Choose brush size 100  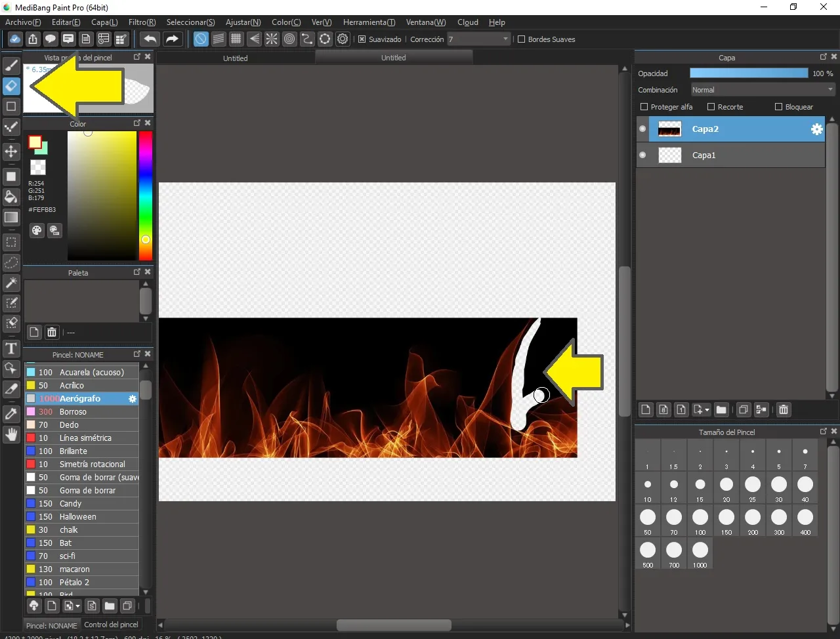pyautogui.click(x=700, y=520)
